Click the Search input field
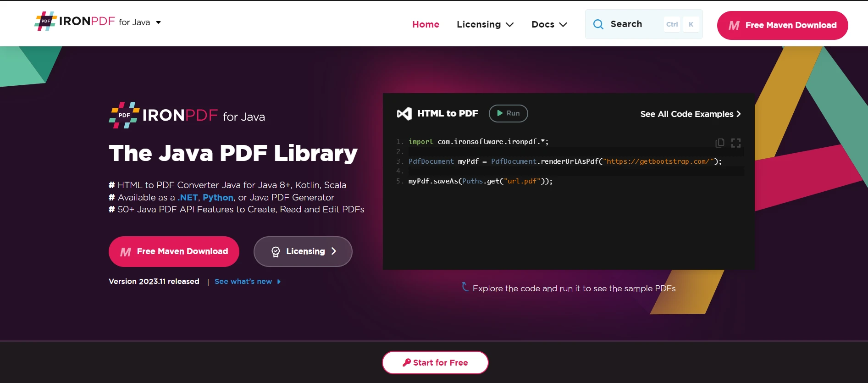The width and height of the screenshot is (868, 383). coord(644,24)
